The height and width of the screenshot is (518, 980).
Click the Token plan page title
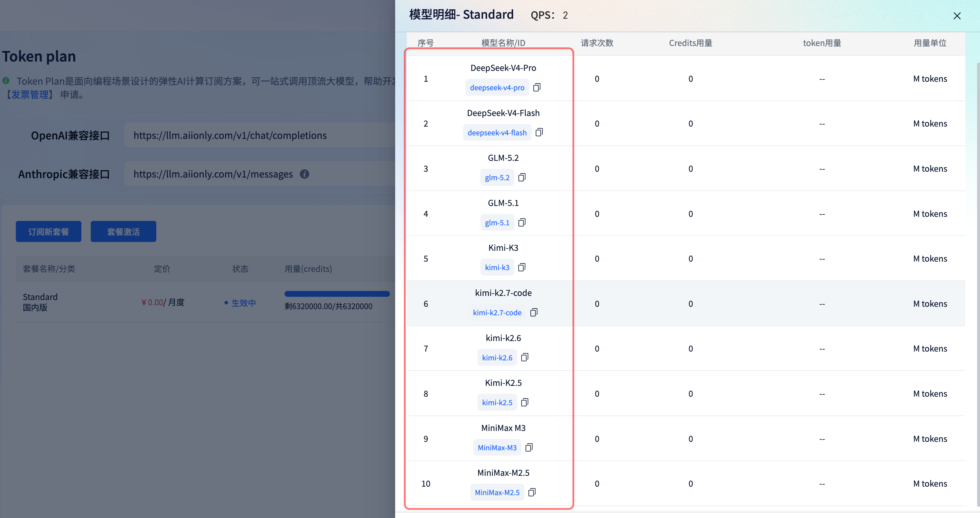[x=39, y=56]
